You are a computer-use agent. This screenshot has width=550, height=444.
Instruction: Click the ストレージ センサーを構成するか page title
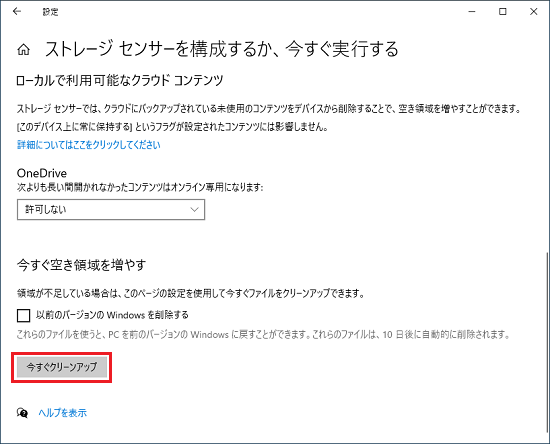pyautogui.click(x=222, y=49)
